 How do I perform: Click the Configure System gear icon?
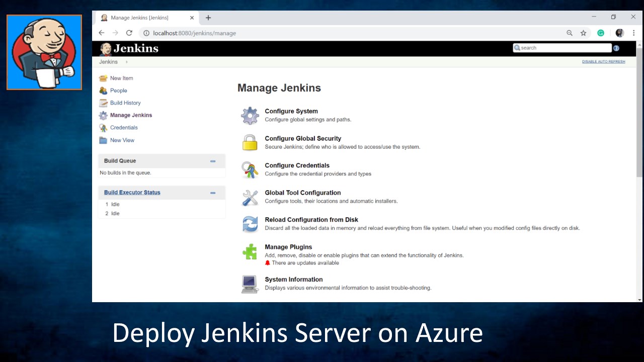pos(250,116)
